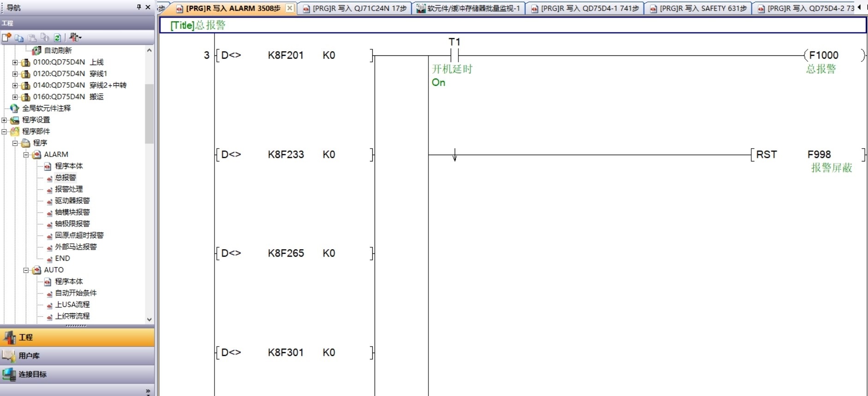Switch to the QJ71C24N 17步 tab
The image size is (868, 396).
point(355,8)
